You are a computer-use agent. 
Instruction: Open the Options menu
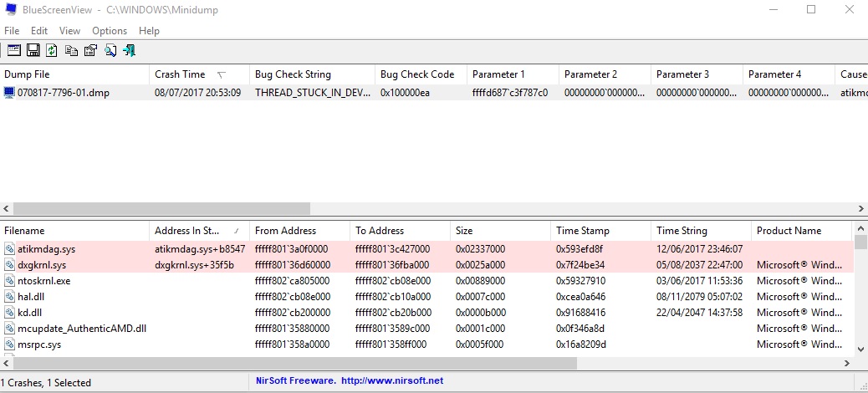tap(110, 30)
